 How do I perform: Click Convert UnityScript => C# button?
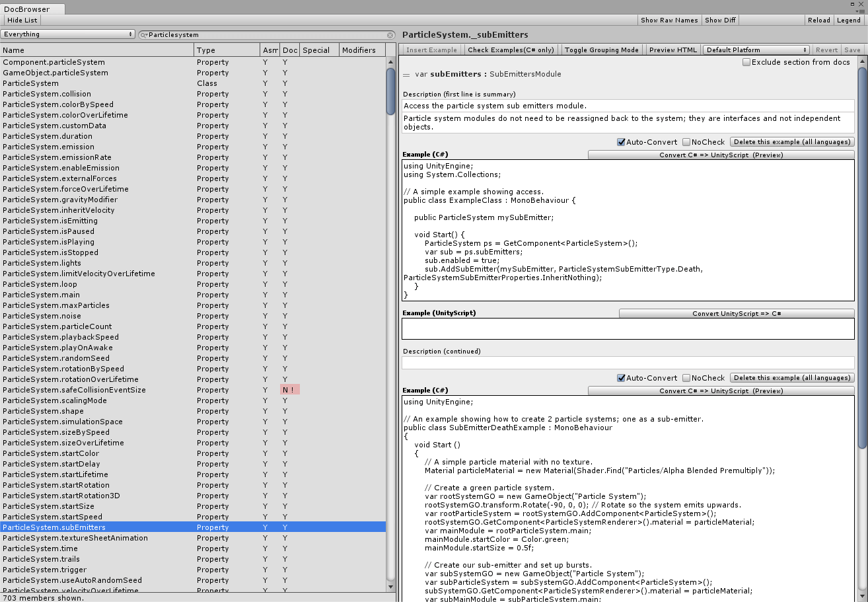click(x=737, y=313)
